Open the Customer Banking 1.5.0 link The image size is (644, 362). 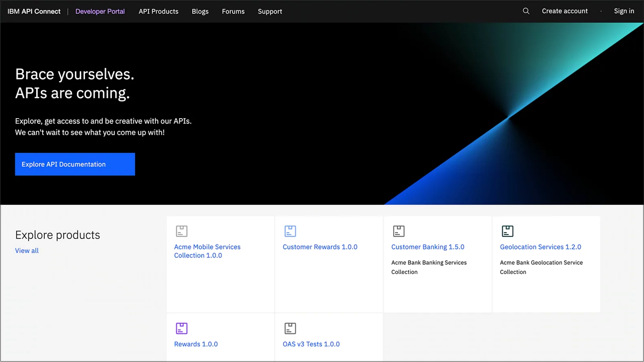click(428, 247)
